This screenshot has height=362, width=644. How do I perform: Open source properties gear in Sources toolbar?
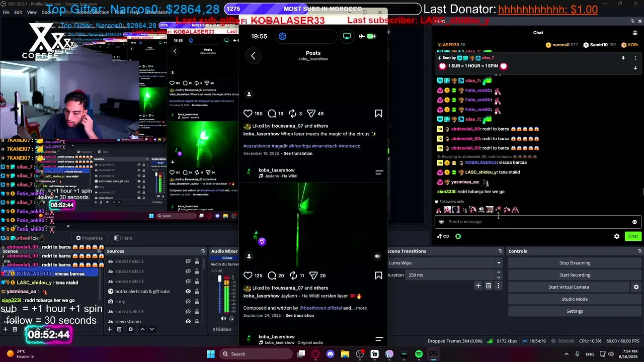[131, 329]
